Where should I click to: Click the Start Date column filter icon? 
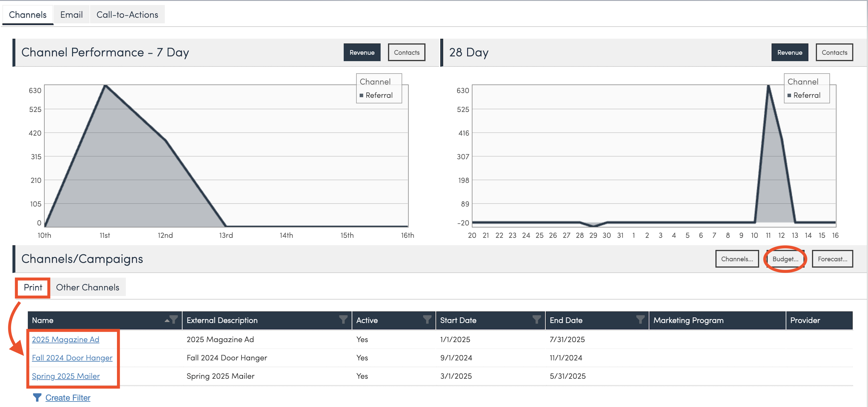pyautogui.click(x=536, y=319)
